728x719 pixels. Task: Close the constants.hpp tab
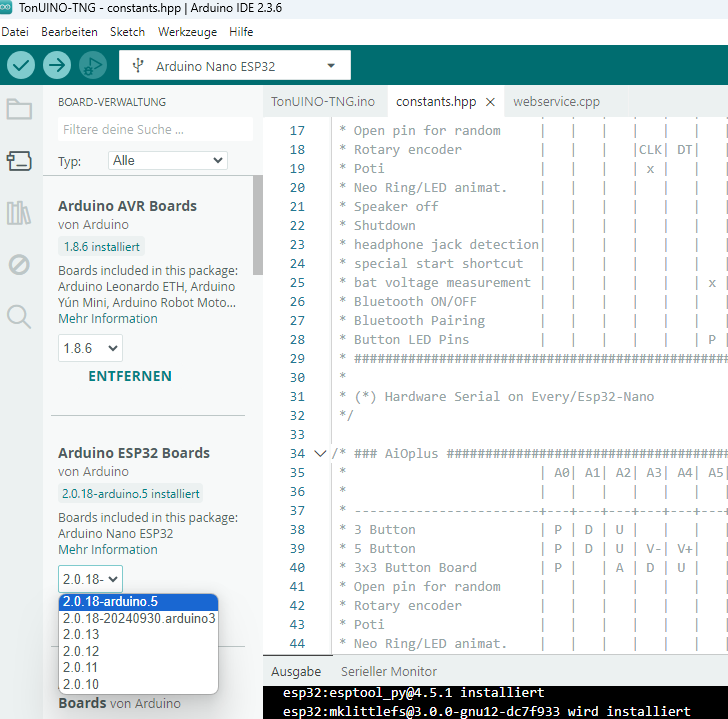pyautogui.click(x=490, y=102)
